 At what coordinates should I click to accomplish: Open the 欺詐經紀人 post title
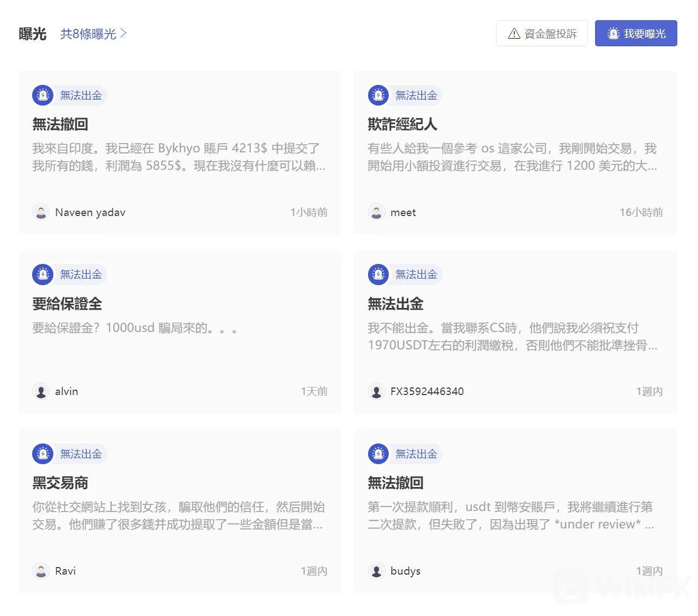tap(402, 124)
